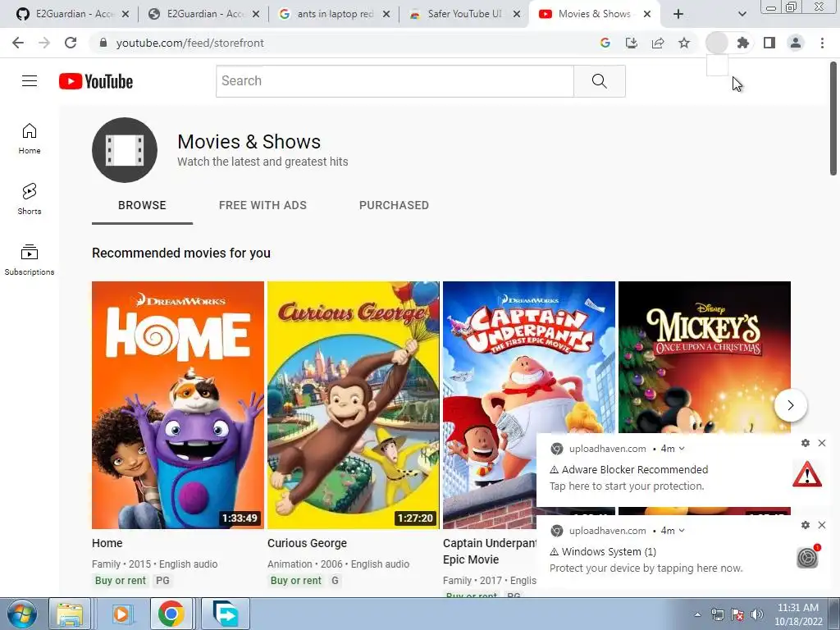The height and width of the screenshot is (630, 840).
Task: Open Subscriptions in the sidebar
Action: 30,260
